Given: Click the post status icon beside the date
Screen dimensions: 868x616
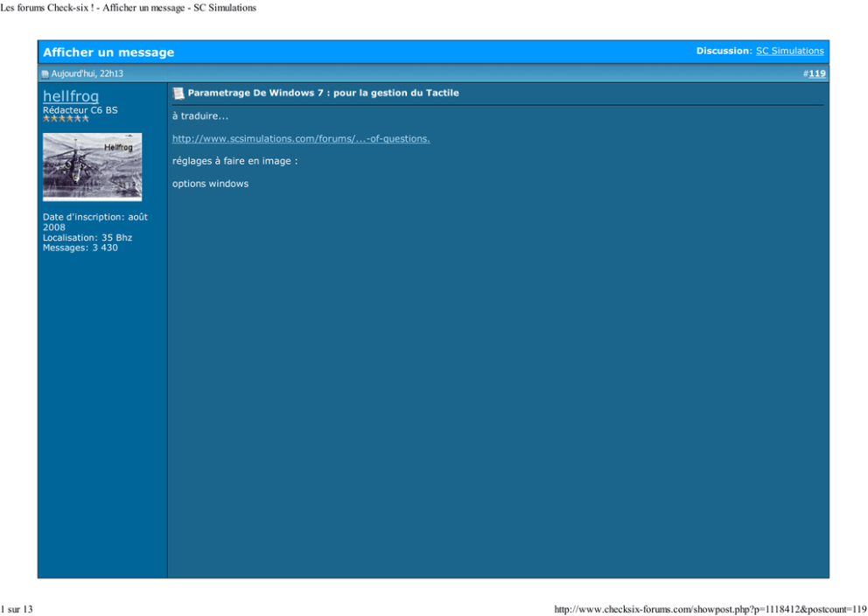Looking at the screenshot, I should (45, 74).
